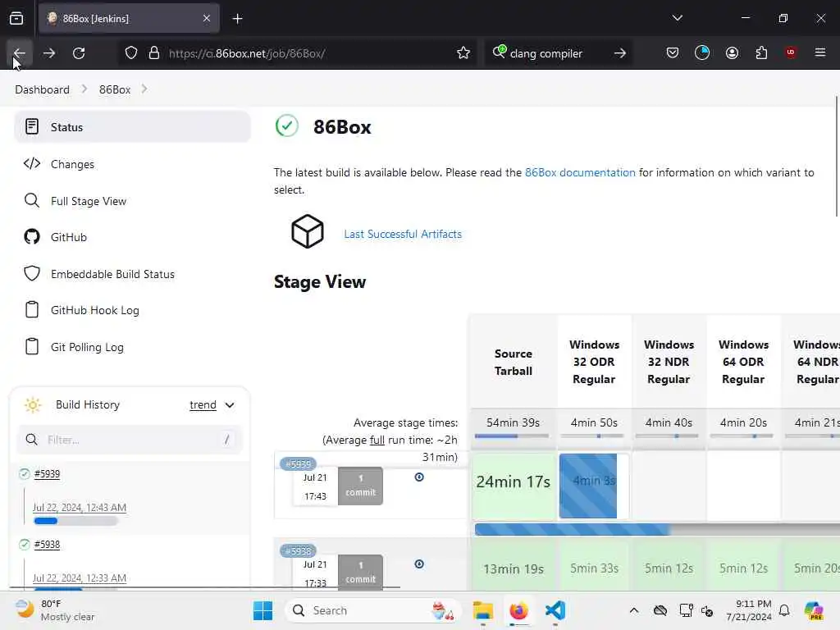This screenshot has width=840, height=630.
Task: View site security via the padlock icon
Action: tap(154, 53)
